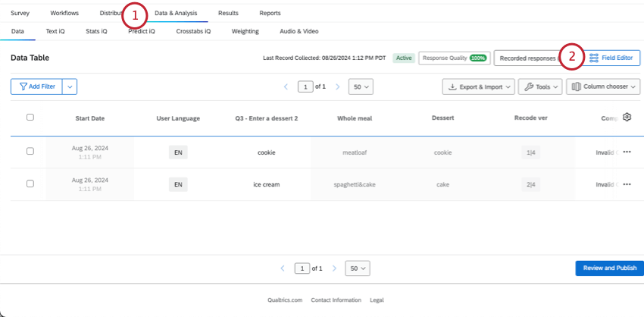This screenshot has width=644, height=317.
Task: Switch to the Text iQ tab
Action: 56,32
